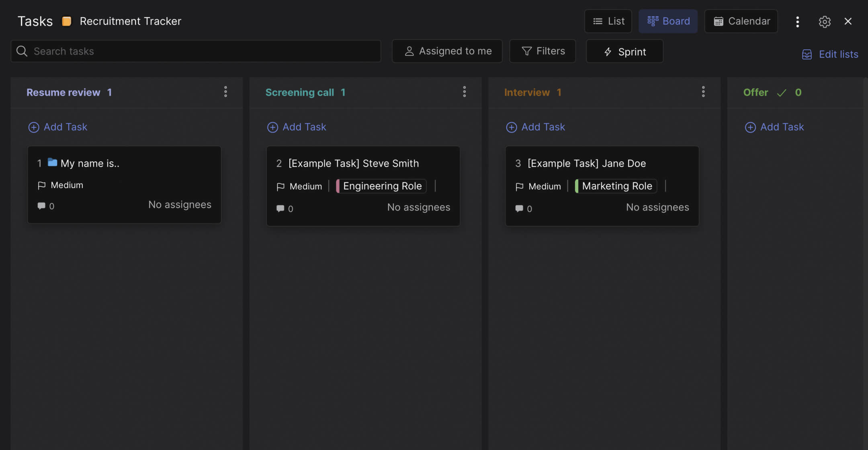The height and width of the screenshot is (450, 868).
Task: Open comments on the Jane Doe task card
Action: pyautogui.click(x=519, y=208)
